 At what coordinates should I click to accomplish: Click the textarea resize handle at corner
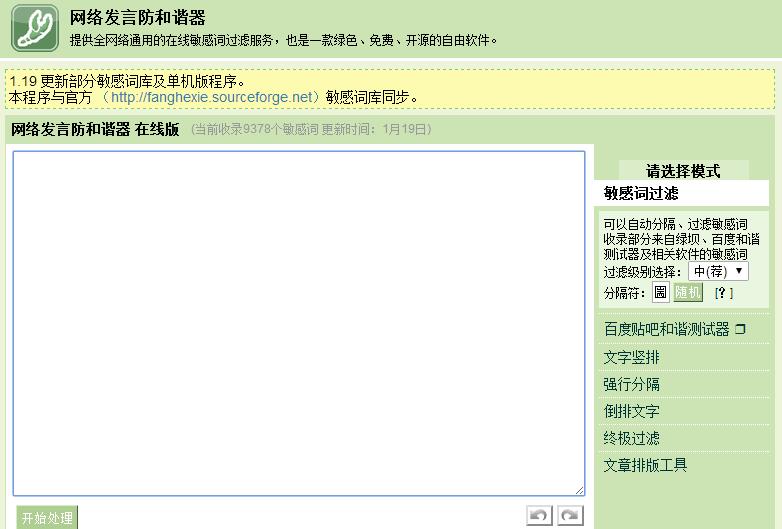point(579,490)
